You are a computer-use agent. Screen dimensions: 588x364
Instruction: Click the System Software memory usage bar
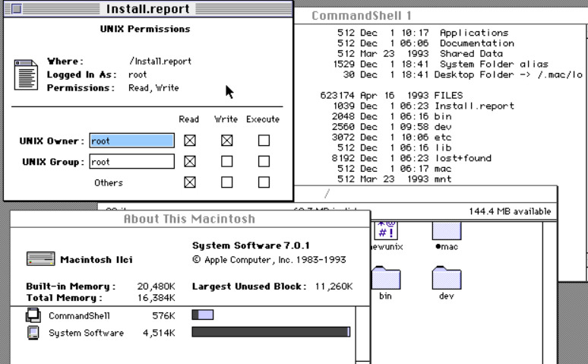[270, 332]
